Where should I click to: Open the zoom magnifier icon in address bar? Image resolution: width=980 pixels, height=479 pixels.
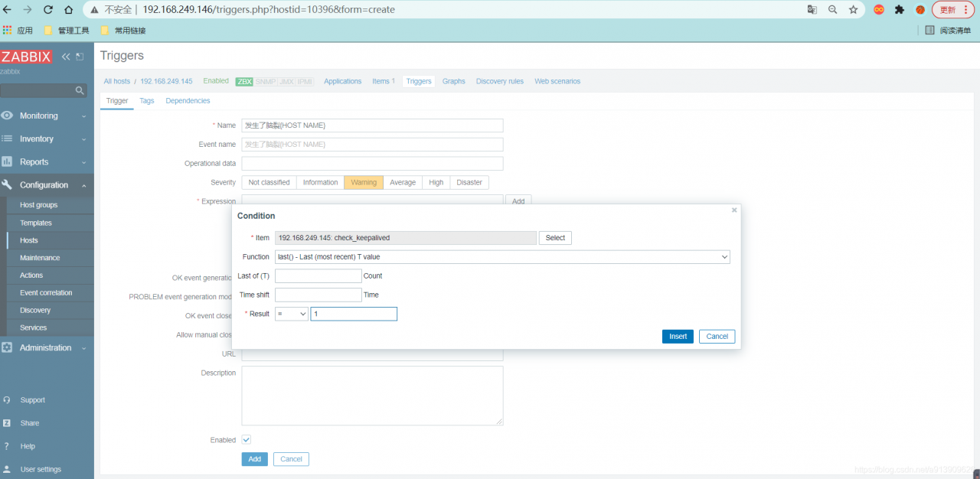click(x=832, y=10)
